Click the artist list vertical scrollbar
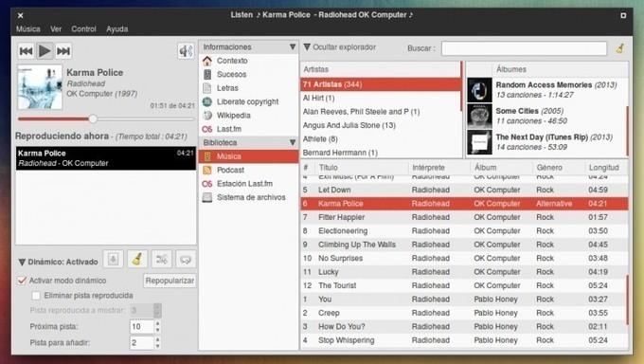 [461, 86]
